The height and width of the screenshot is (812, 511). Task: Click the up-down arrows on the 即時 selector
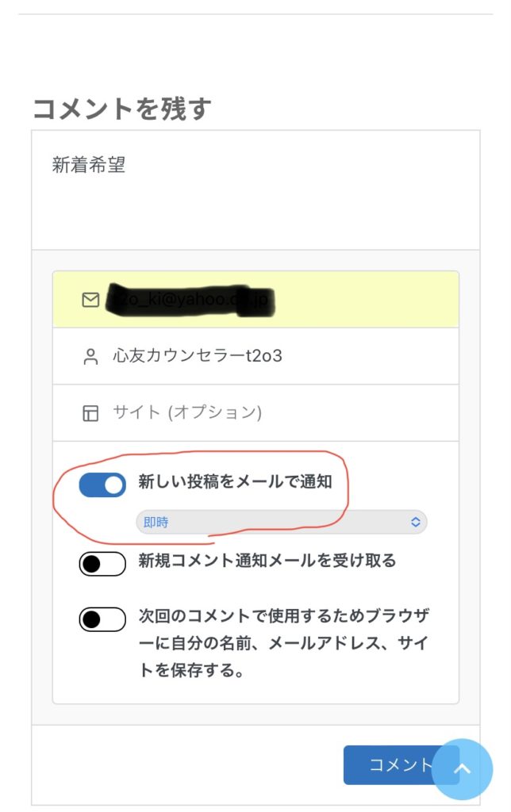pyautogui.click(x=414, y=522)
